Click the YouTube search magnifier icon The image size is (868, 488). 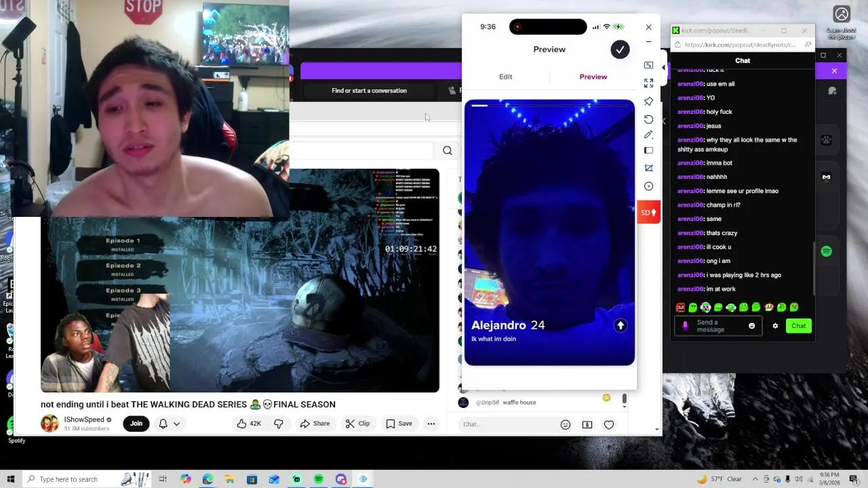coord(448,150)
